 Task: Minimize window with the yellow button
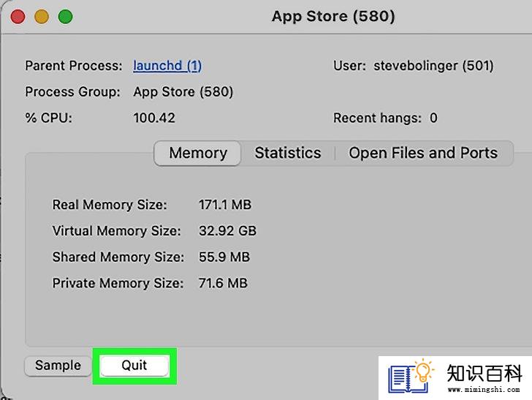pos(42,17)
